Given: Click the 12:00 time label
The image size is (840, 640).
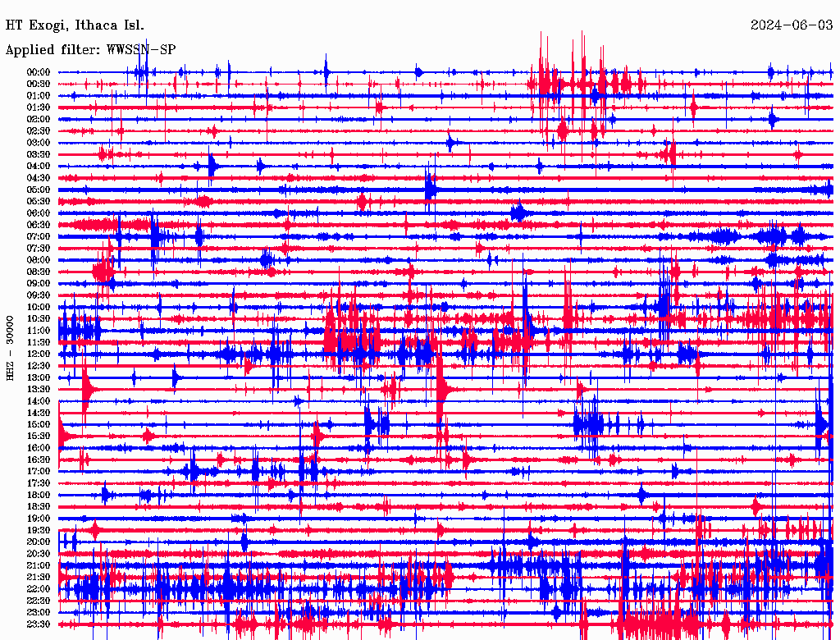Looking at the screenshot, I should pos(39,354).
